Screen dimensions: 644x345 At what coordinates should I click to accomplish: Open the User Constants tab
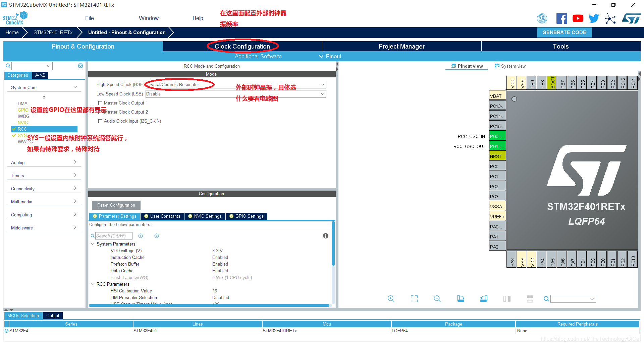pos(162,216)
